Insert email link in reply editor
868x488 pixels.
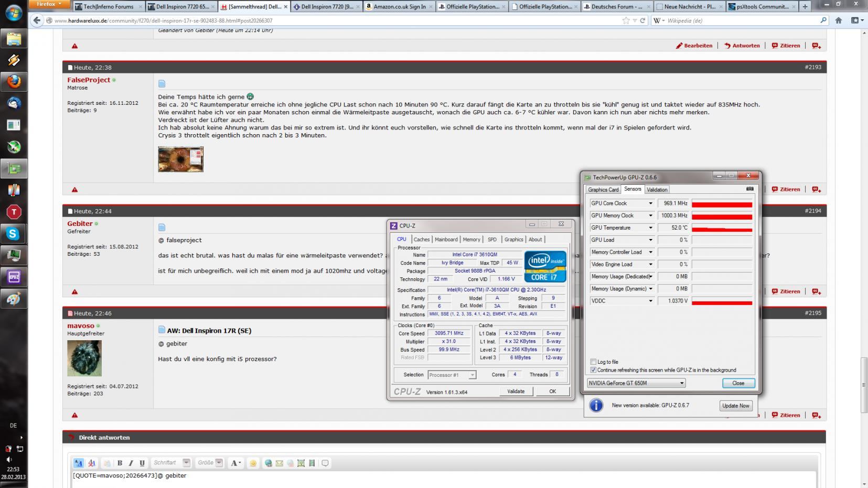[x=280, y=463]
